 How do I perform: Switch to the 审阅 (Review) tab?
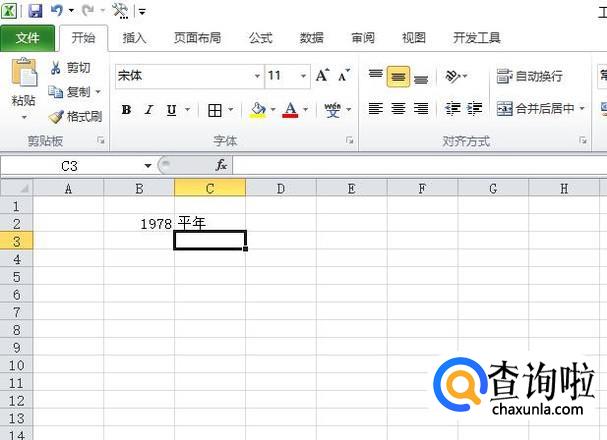363,38
